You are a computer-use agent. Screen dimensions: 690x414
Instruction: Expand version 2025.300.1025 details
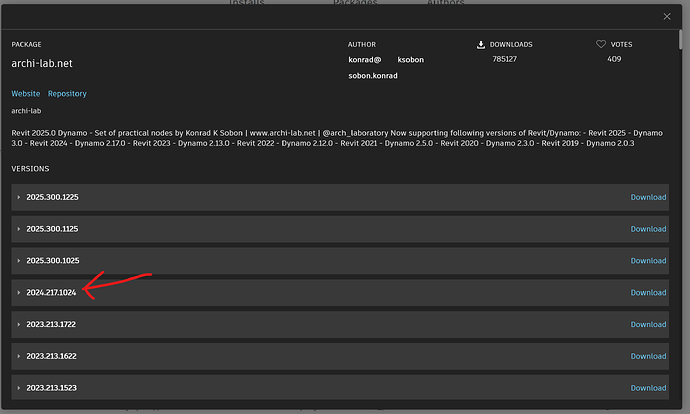pos(18,260)
